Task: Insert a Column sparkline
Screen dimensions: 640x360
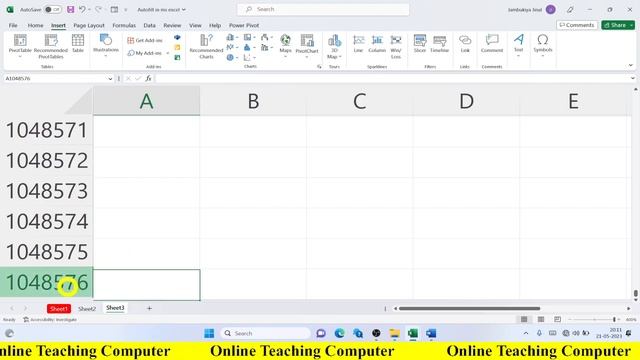Action: 377,44
